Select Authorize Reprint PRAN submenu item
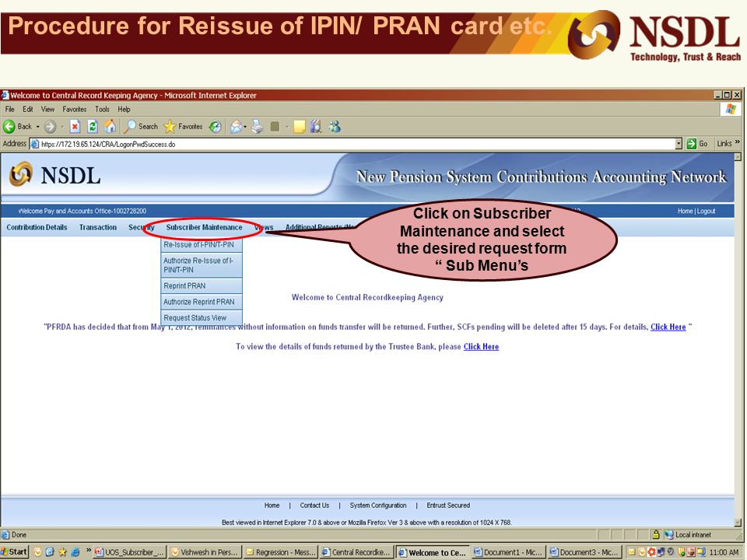Screen dimensions: 747x560 click(202, 302)
